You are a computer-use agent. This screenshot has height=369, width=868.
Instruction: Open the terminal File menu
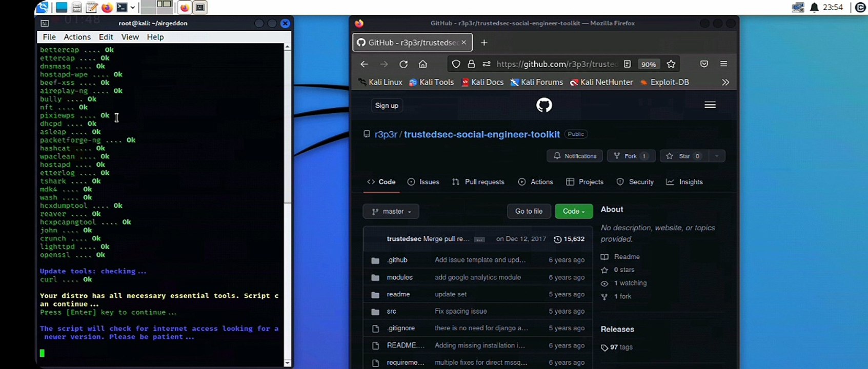coord(49,37)
